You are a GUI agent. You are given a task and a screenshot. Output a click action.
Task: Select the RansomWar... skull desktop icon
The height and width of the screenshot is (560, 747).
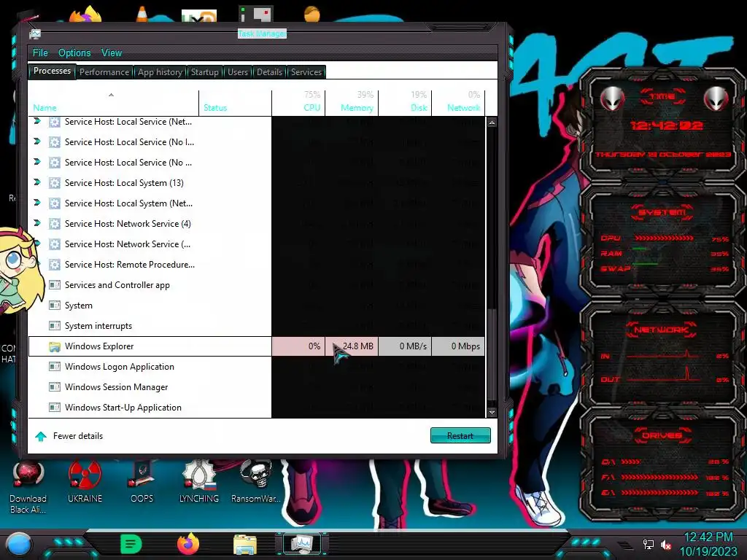[256, 481]
